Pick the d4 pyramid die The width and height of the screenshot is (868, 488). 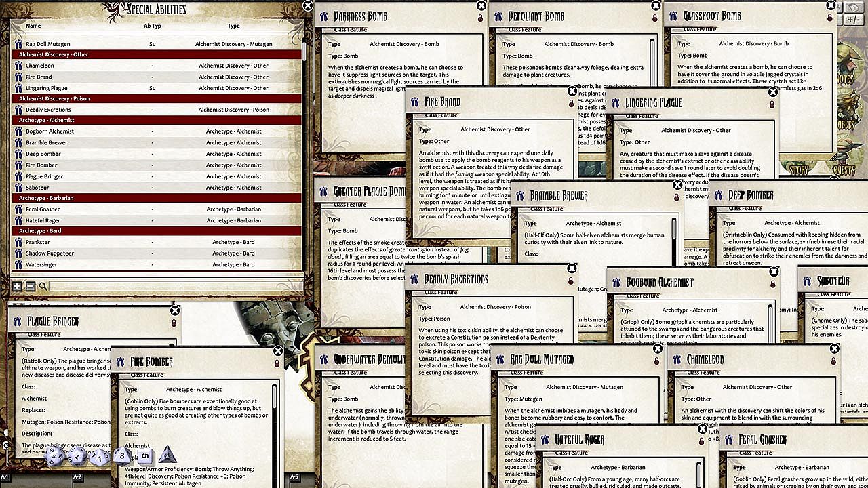167,455
